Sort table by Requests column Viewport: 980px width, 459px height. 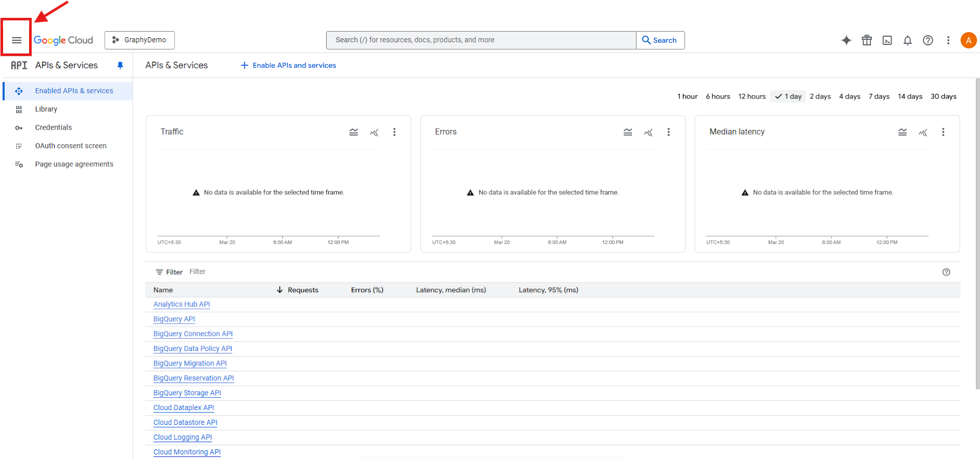coord(303,290)
